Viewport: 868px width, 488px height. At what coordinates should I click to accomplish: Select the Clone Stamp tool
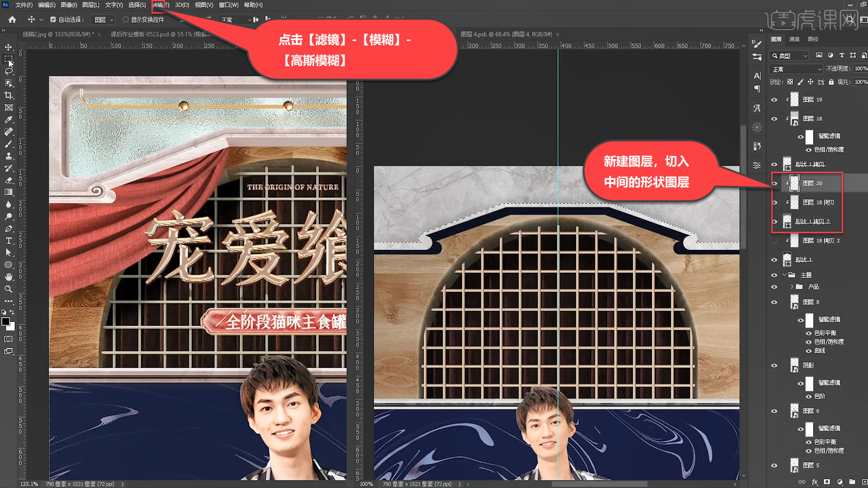[x=8, y=156]
